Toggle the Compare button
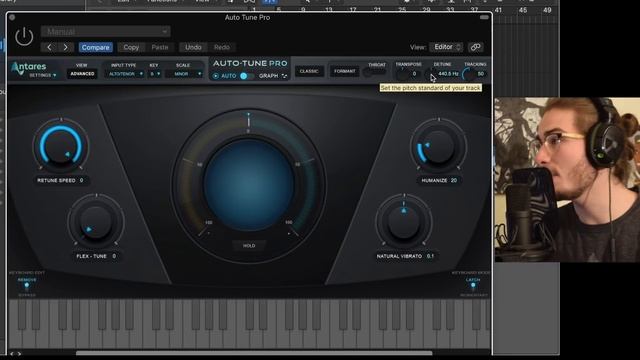 click(96, 47)
